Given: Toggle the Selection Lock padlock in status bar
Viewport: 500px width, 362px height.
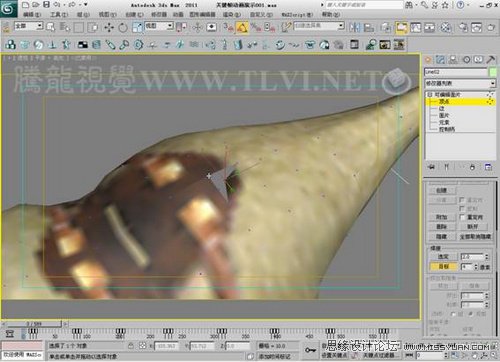Looking at the screenshot, I should (131, 346).
